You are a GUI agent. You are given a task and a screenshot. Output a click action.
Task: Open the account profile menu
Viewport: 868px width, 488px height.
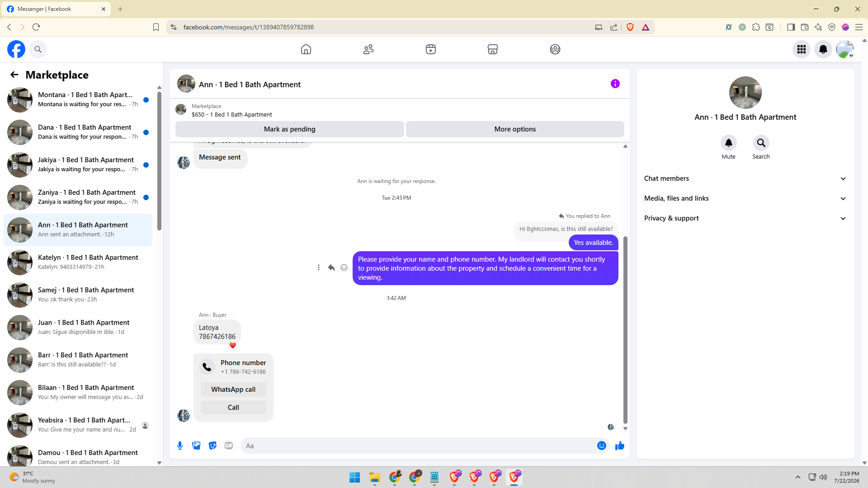(845, 49)
